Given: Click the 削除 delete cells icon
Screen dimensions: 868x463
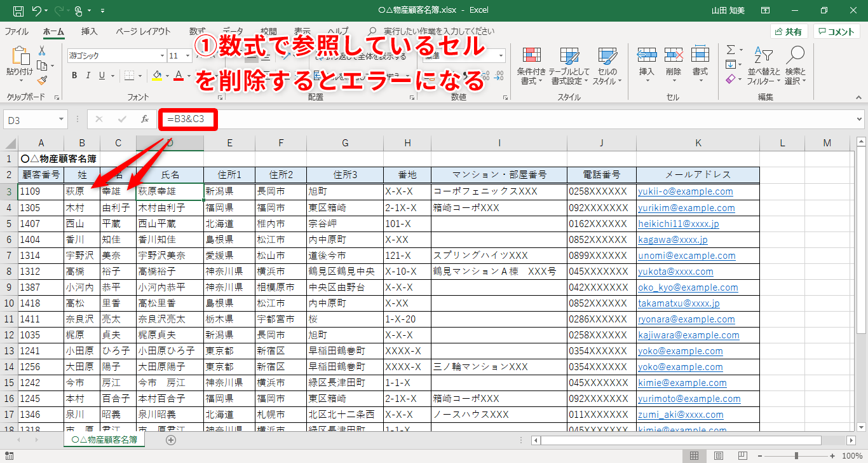Looking at the screenshot, I should pyautogui.click(x=674, y=55).
